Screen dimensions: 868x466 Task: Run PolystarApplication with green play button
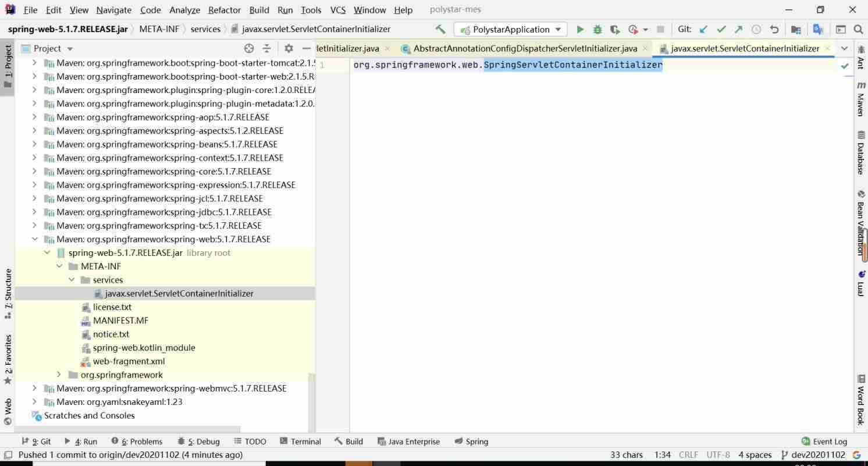(x=579, y=29)
